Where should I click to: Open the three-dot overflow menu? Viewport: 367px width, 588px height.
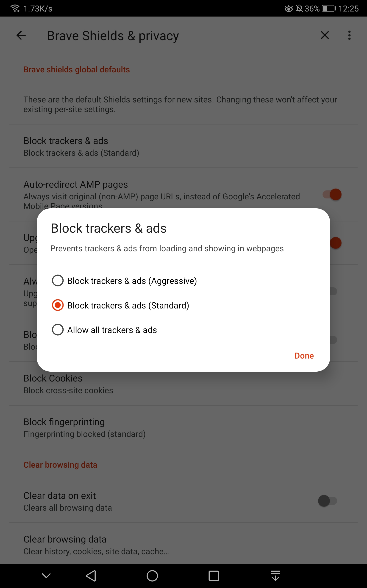pos(350,35)
